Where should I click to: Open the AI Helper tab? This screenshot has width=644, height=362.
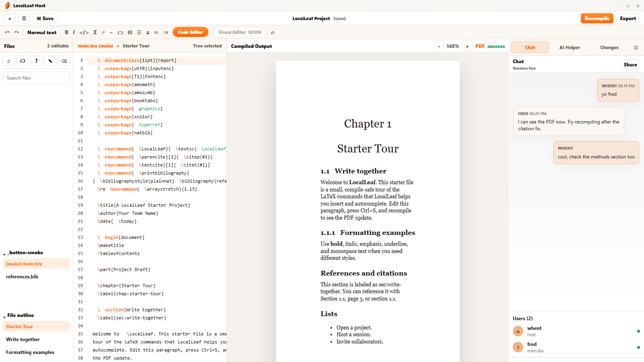click(x=570, y=47)
